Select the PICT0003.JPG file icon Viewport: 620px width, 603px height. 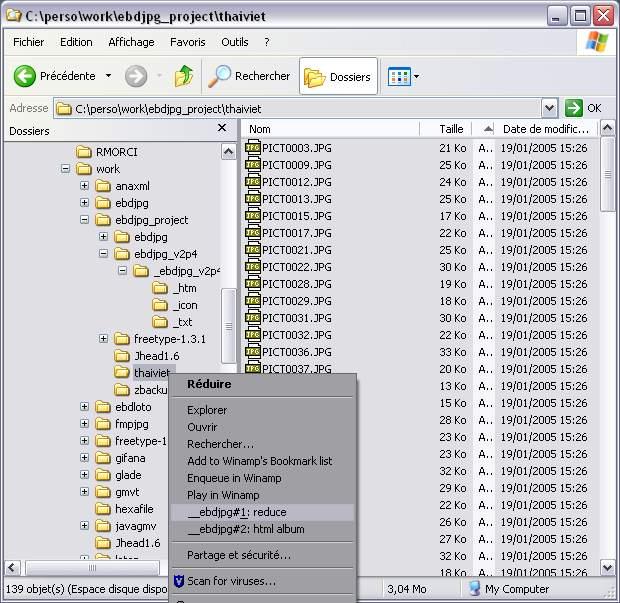253,148
